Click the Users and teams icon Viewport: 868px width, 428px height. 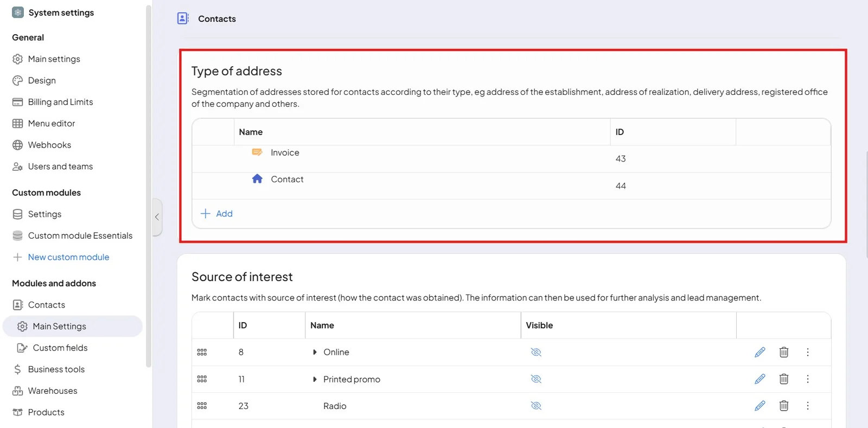18,167
